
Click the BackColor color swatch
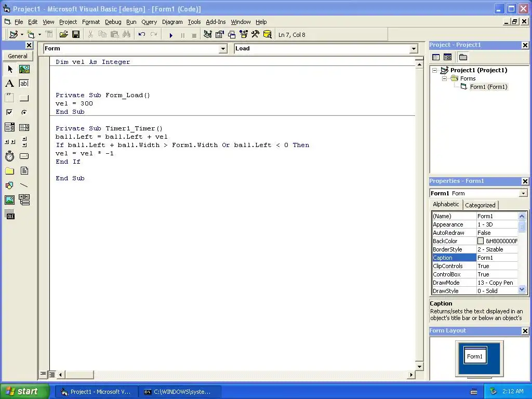(x=481, y=241)
